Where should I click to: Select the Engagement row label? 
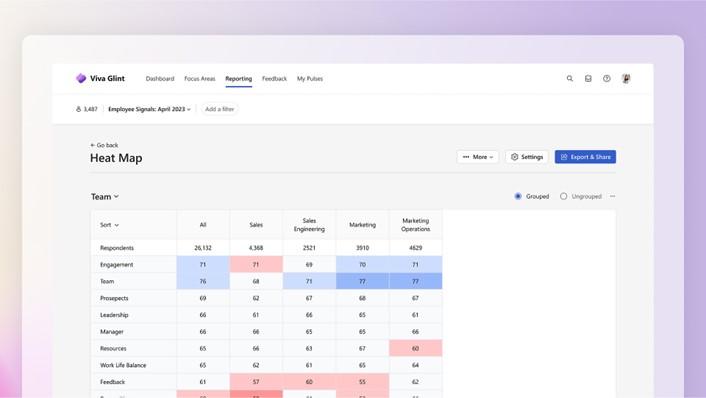click(x=117, y=264)
